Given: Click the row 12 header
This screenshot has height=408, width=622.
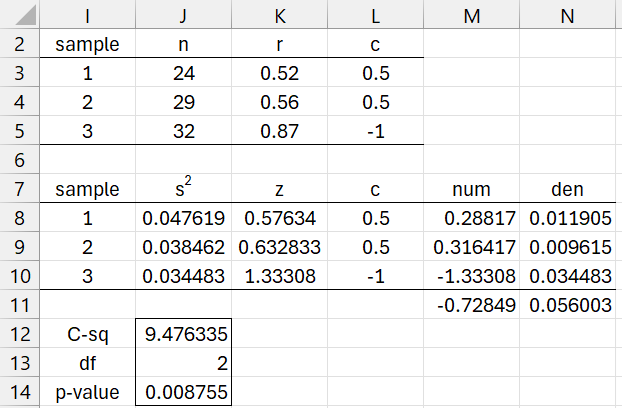Looking at the screenshot, I should click(x=19, y=333).
